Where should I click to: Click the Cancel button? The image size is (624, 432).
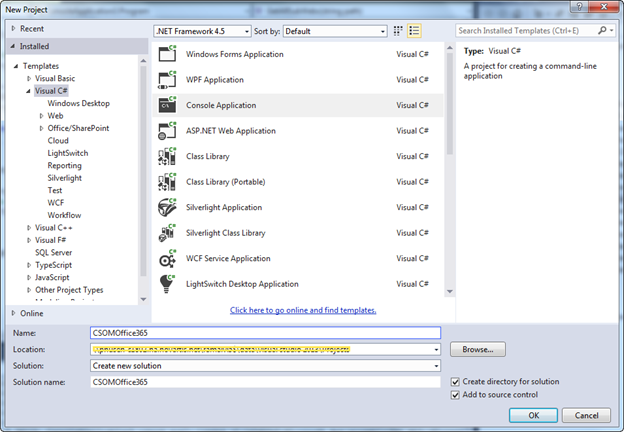point(586,415)
